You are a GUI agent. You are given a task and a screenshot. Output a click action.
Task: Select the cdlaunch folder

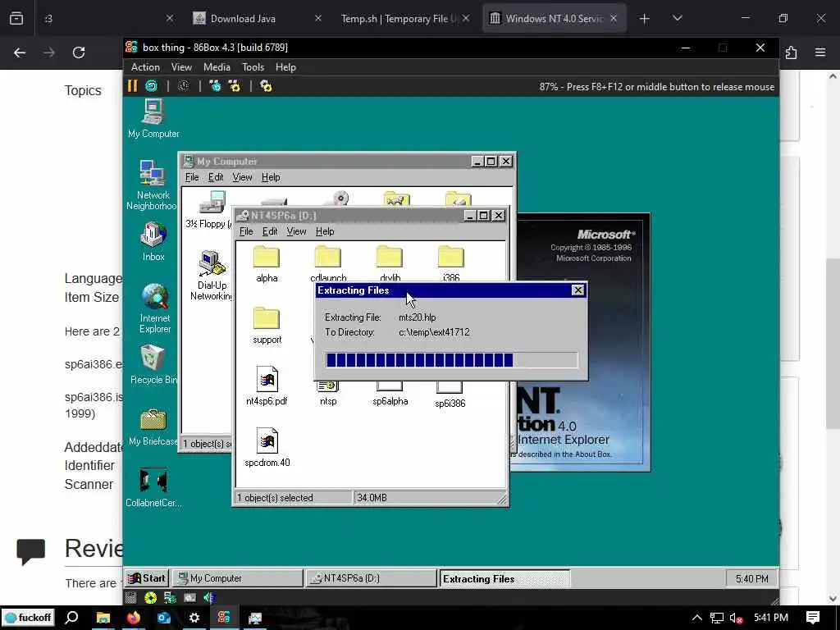328,264
